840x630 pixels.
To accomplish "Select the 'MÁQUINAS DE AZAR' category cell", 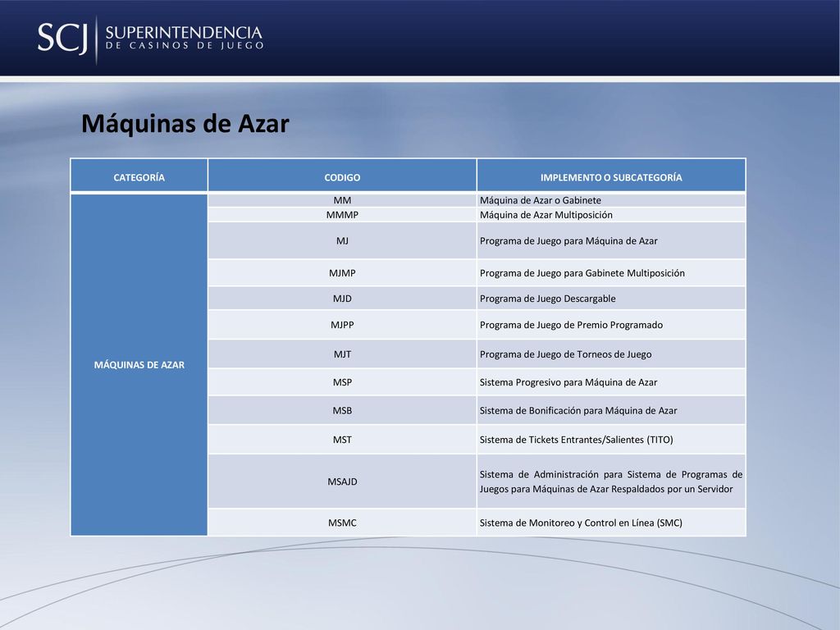I will pyautogui.click(x=139, y=365).
